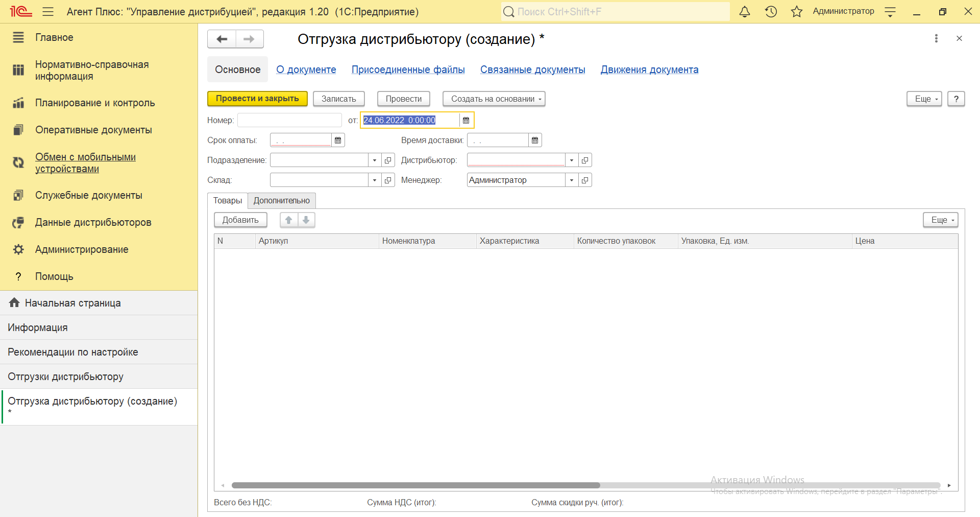Select the Товары tab
980x517 pixels.
pos(228,200)
